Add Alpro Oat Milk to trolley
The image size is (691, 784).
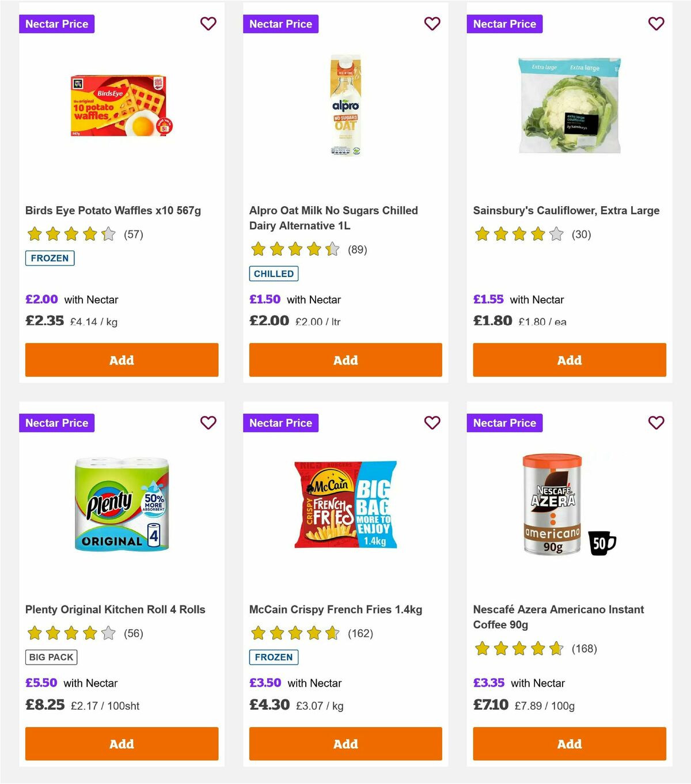(345, 359)
